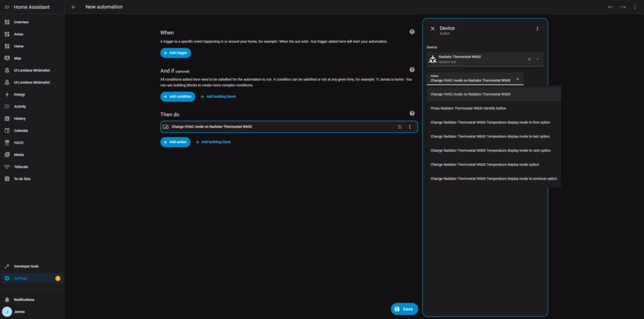Close the Device action panel
Image resolution: width=644 pixels, height=319 pixels.
(433, 29)
